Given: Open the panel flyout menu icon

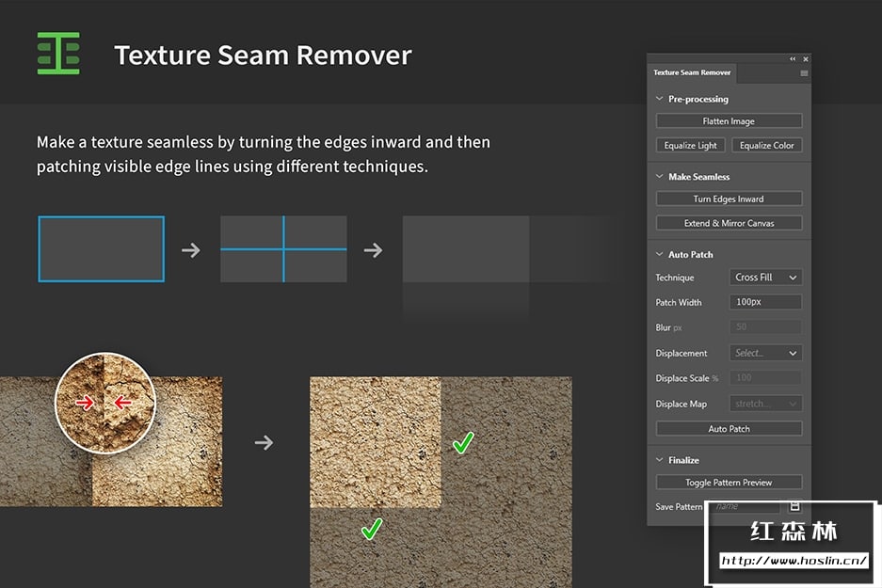Looking at the screenshot, I should point(804,72).
